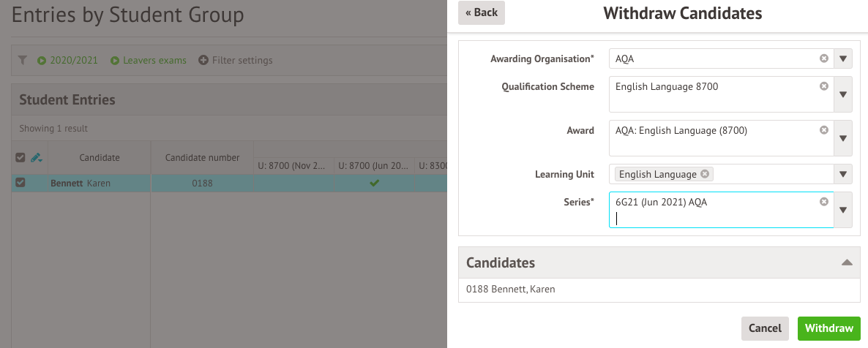Image resolution: width=868 pixels, height=348 pixels.
Task: Clear the Series 6G21 selection
Action: tap(824, 202)
